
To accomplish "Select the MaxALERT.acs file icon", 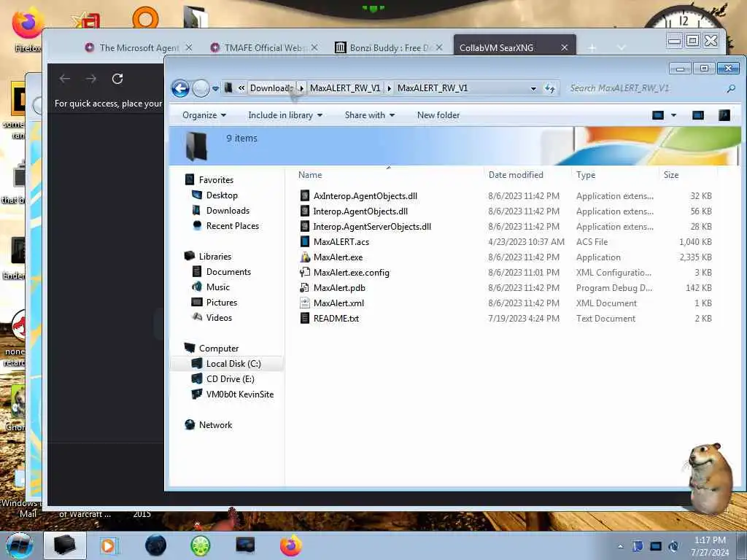I will (305, 241).
